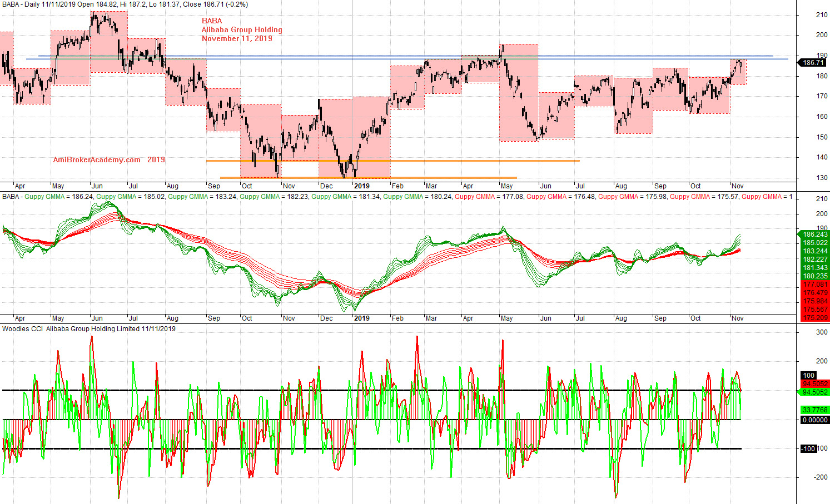Click 200 on the Guppy GMMA axis
The width and height of the screenshot is (830, 504).
pos(821,214)
